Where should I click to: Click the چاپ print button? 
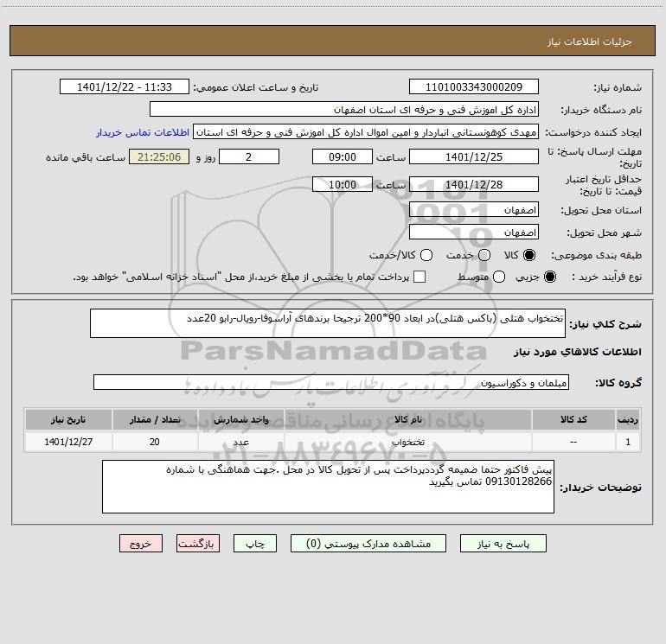(x=255, y=544)
